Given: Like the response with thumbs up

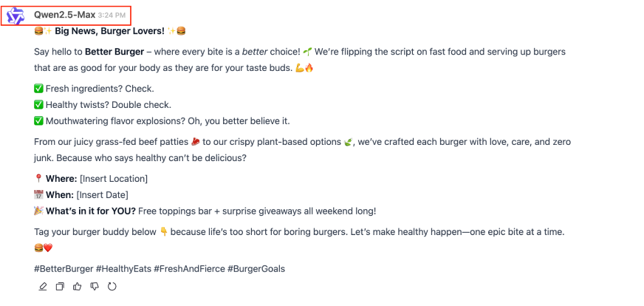Looking at the screenshot, I should pos(78,287).
